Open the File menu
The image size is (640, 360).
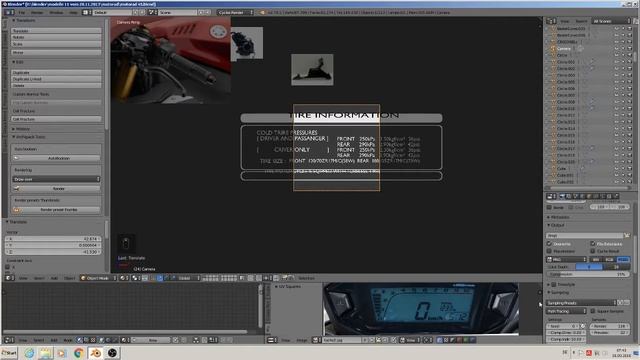tap(22, 12)
